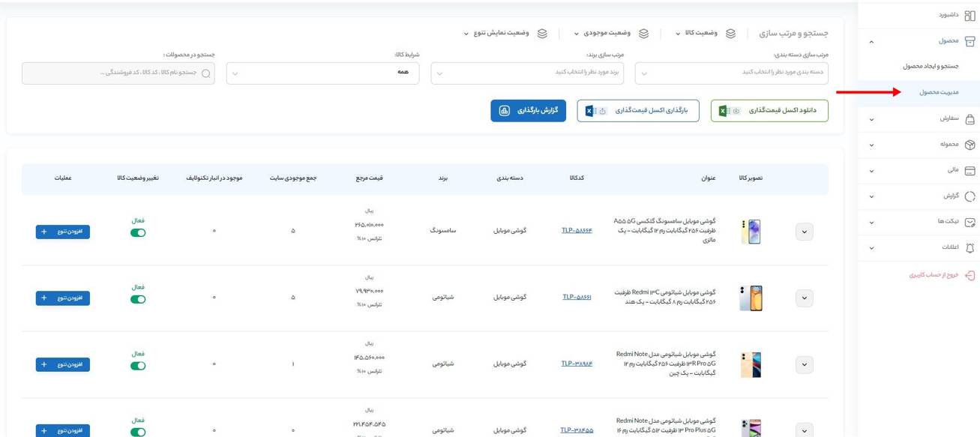Click the red logout icon in sidebar
The width and height of the screenshot is (980, 437).
click(970, 275)
